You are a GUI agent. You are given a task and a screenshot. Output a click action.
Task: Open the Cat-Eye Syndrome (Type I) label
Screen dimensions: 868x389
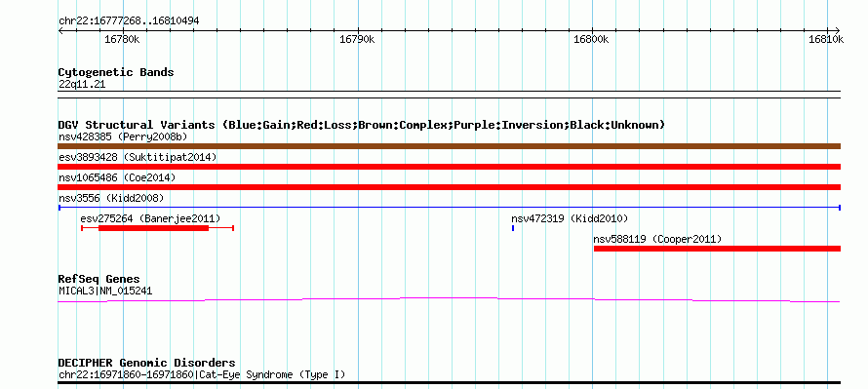click(x=202, y=375)
